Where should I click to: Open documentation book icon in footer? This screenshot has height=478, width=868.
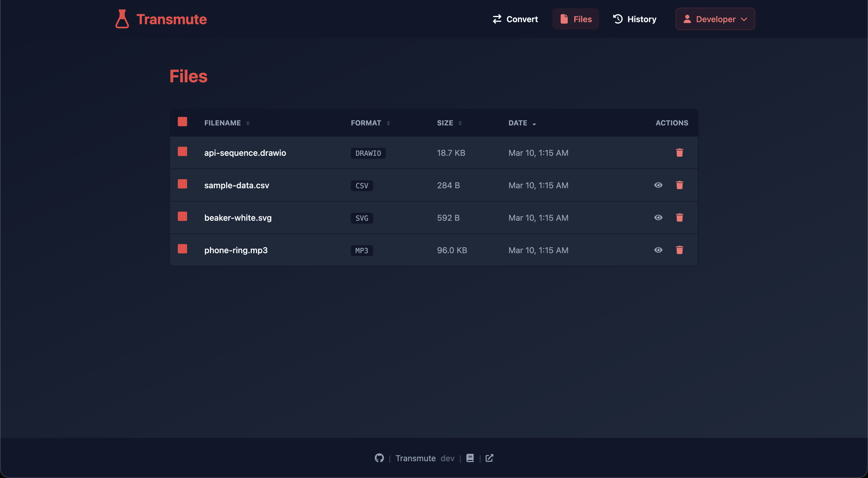[470, 458]
